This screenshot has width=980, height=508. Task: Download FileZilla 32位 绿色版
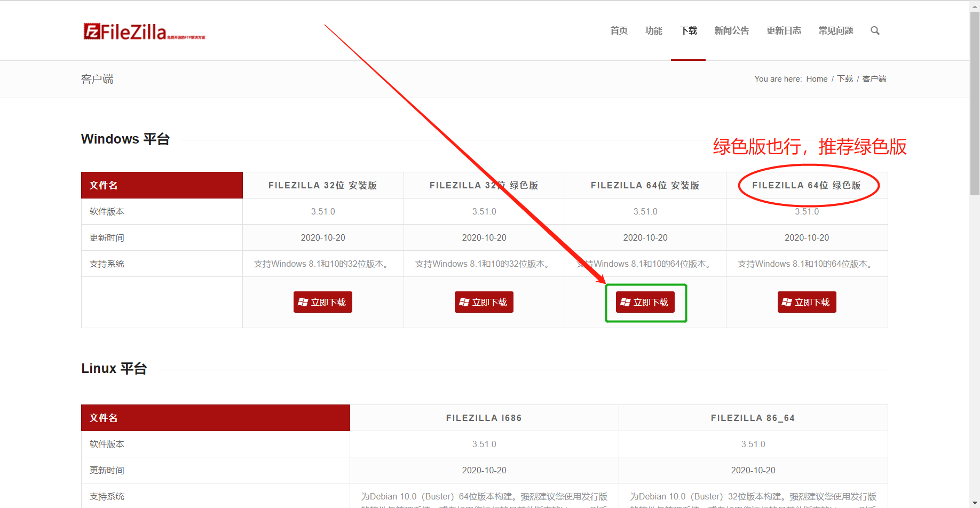click(x=484, y=302)
